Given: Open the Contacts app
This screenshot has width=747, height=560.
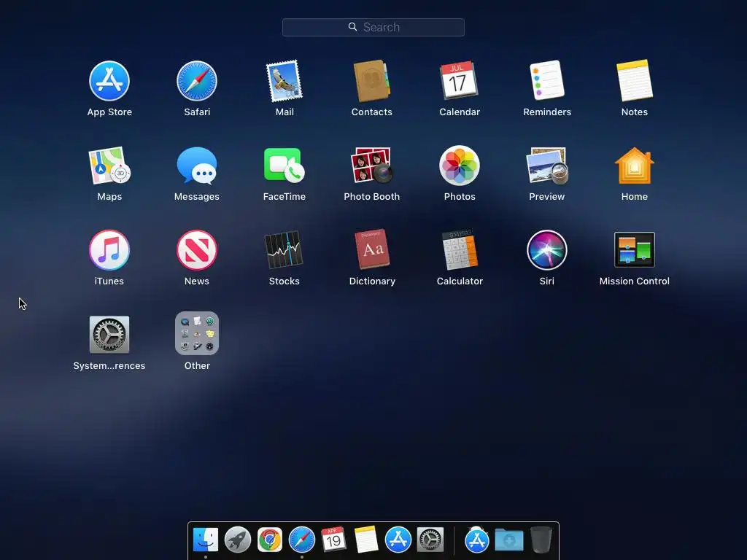Looking at the screenshot, I should (371, 81).
